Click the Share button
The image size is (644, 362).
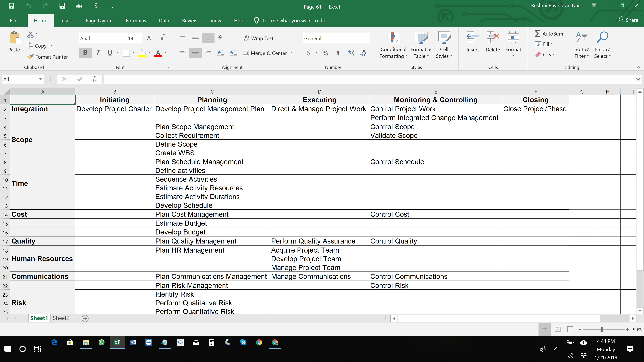[628, 20]
